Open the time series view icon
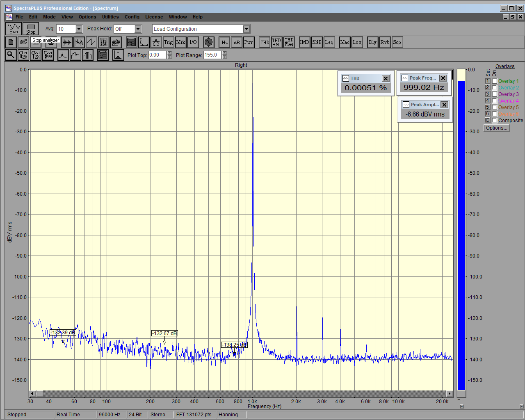 (67, 42)
